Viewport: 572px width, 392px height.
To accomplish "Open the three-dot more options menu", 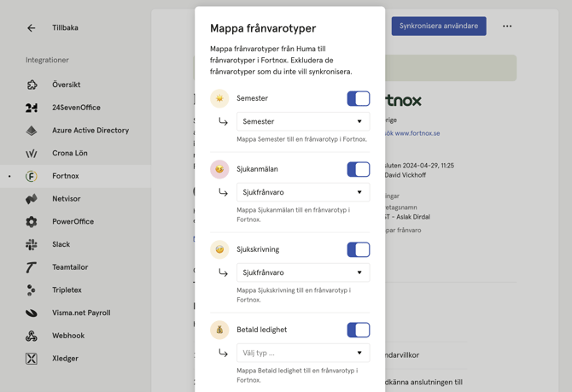I will [507, 26].
